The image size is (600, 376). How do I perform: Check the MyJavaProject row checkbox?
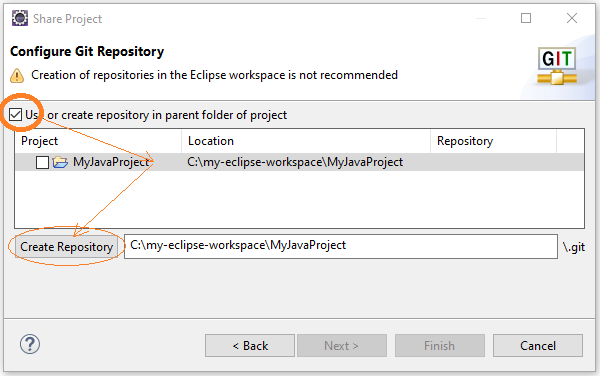point(42,162)
